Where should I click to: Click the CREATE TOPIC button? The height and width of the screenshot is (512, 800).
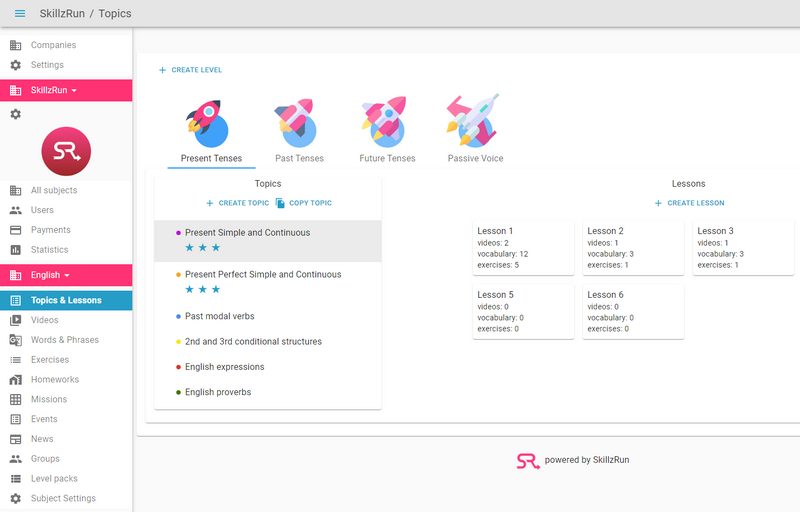[237, 203]
